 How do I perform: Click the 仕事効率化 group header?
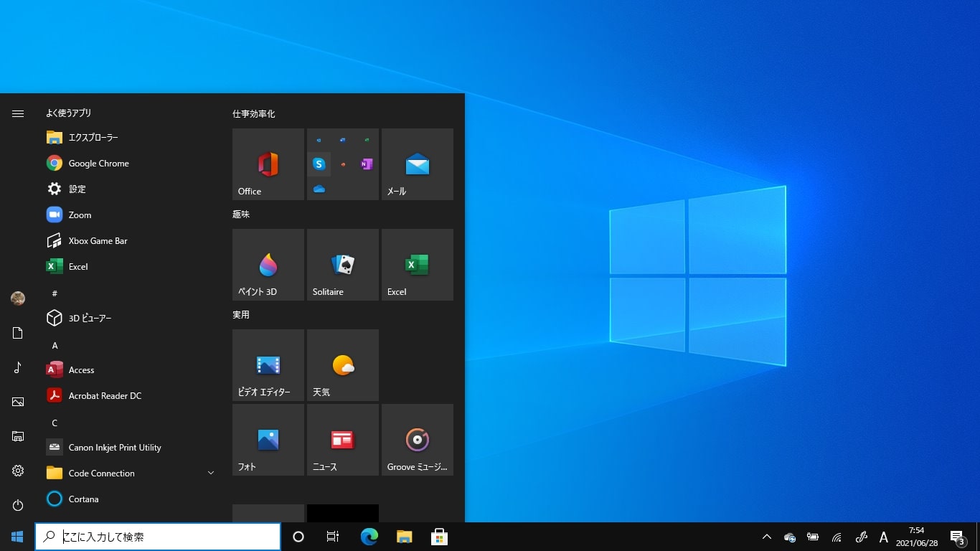pos(254,114)
